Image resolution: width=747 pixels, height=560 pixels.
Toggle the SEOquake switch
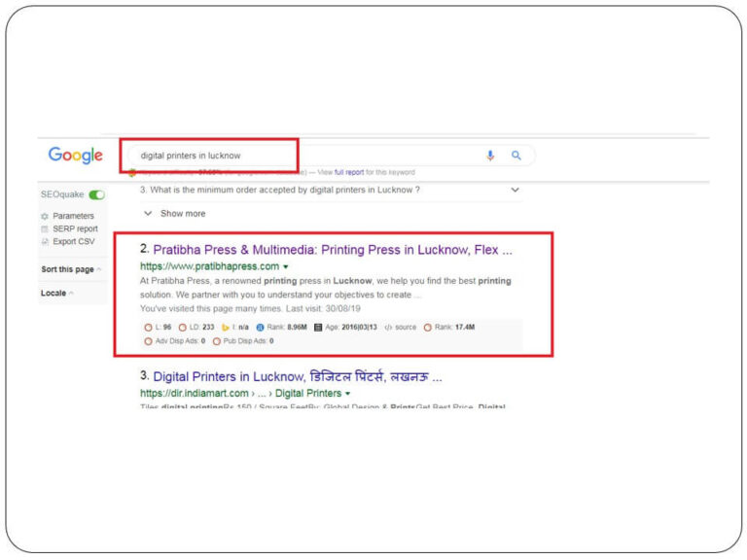(96, 194)
